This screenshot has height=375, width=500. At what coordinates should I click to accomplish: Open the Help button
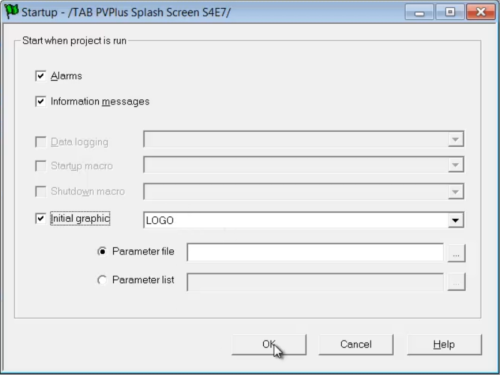(x=444, y=344)
